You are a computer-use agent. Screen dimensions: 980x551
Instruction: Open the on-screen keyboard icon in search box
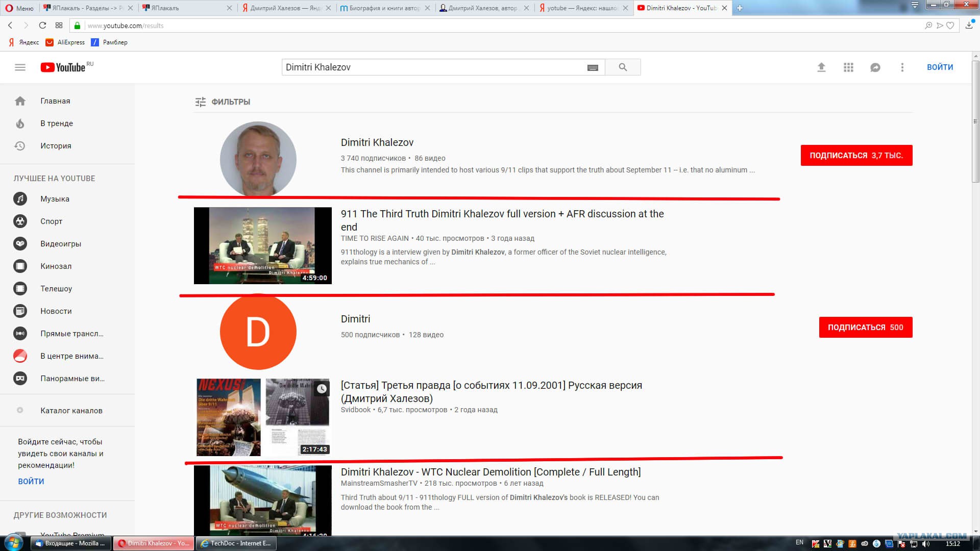pos(593,67)
